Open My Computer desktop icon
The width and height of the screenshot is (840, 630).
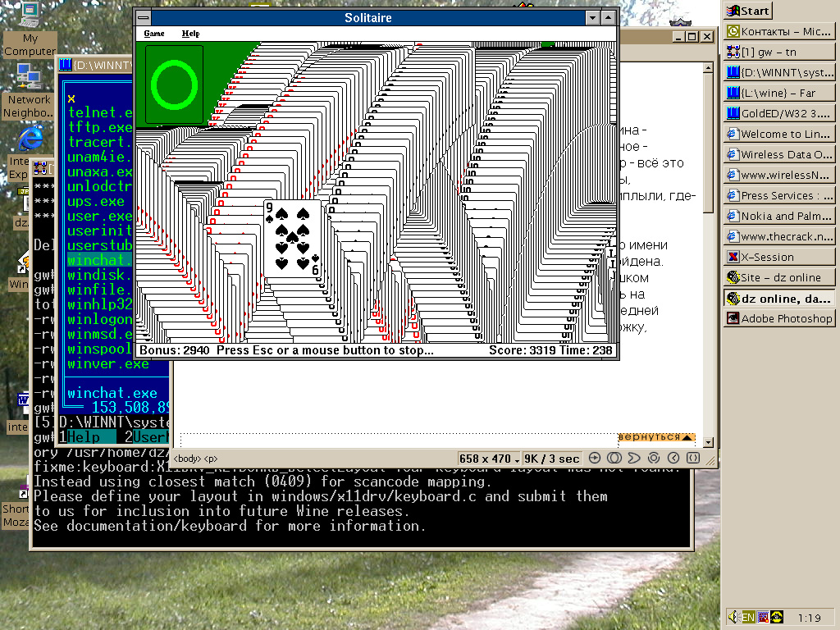[x=30, y=30]
